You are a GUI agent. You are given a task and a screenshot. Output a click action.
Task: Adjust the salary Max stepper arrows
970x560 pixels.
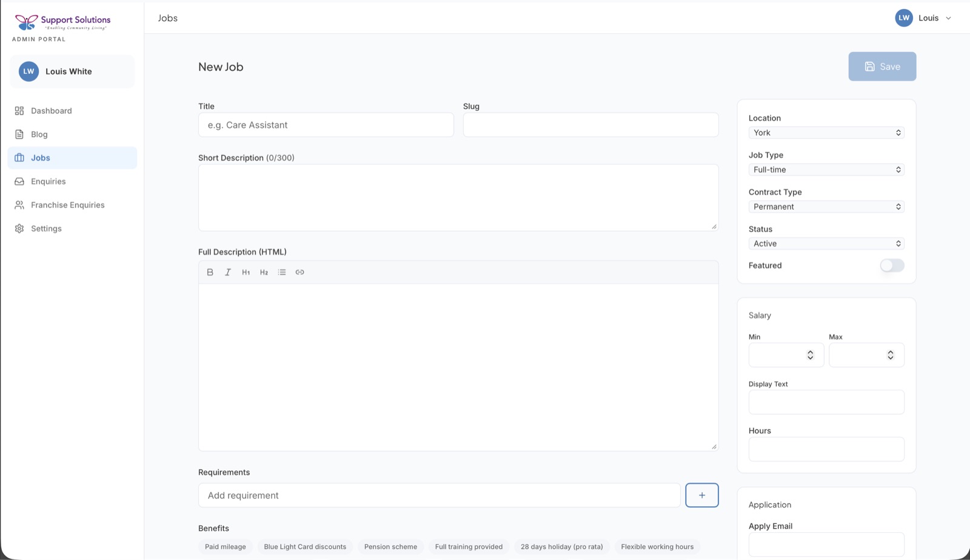point(891,355)
